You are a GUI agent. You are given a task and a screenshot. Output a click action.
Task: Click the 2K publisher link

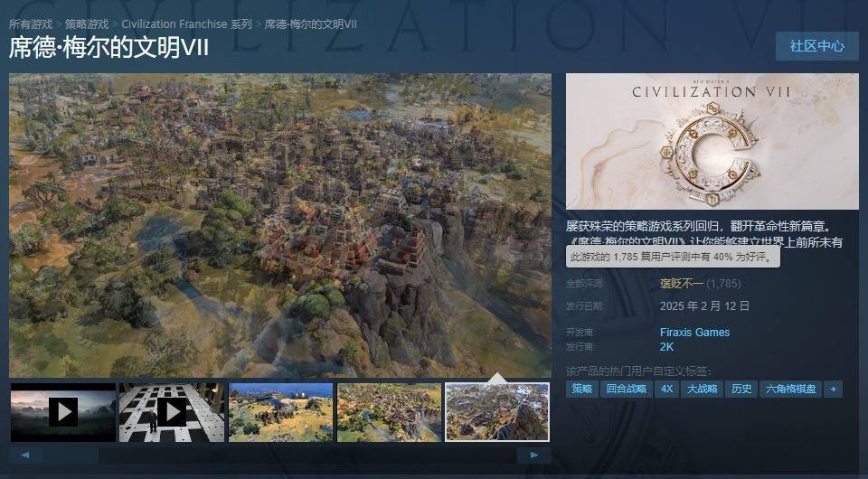pos(666,347)
